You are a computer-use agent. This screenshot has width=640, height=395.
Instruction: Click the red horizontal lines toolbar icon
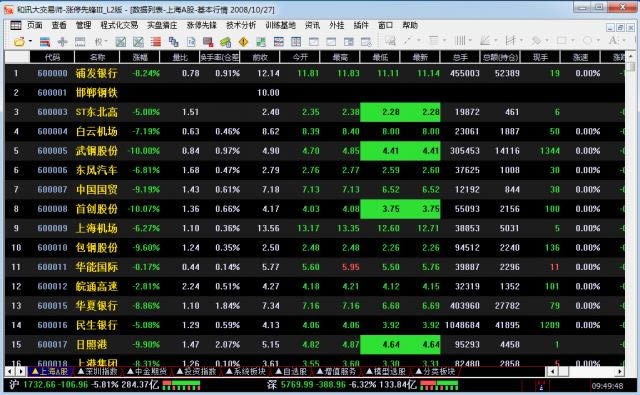[156, 42]
